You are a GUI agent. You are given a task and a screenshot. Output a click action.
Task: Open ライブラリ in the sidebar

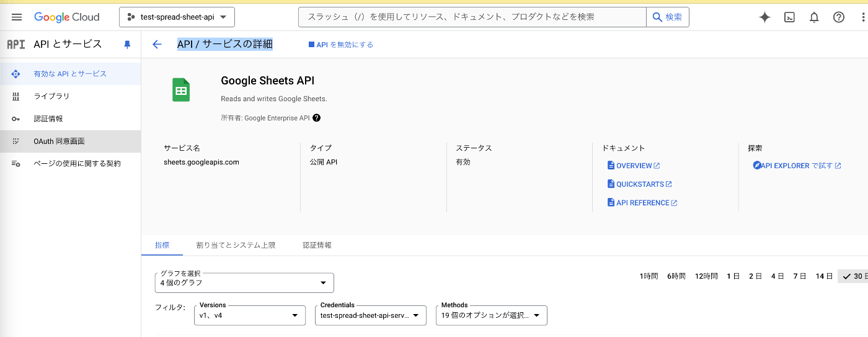click(x=71, y=96)
